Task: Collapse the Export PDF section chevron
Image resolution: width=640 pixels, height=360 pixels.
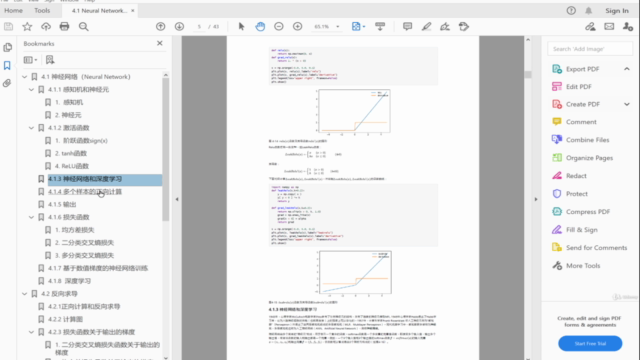Action: [x=627, y=69]
